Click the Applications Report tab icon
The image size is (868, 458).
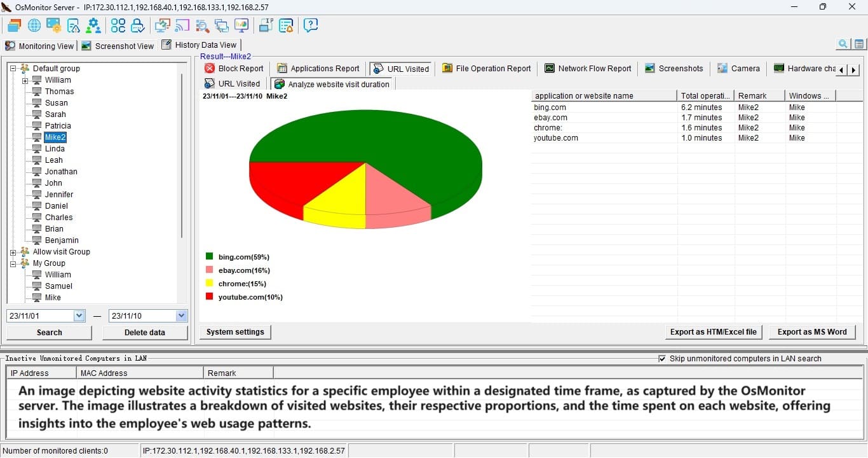pyautogui.click(x=281, y=68)
